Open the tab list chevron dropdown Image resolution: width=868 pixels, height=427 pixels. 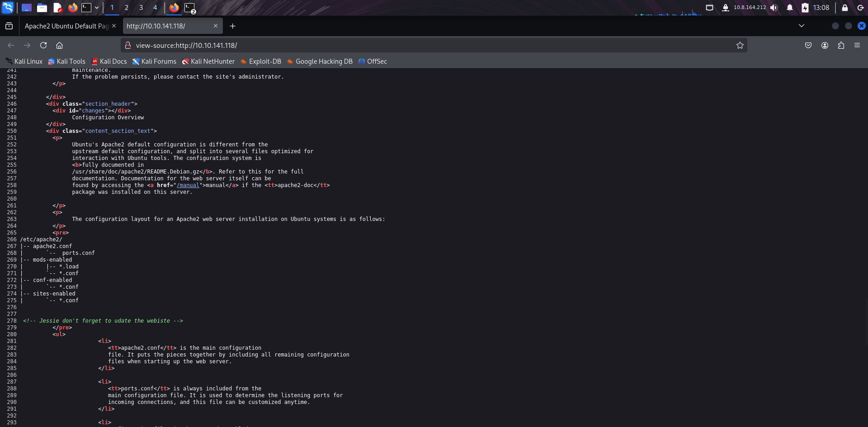(801, 26)
